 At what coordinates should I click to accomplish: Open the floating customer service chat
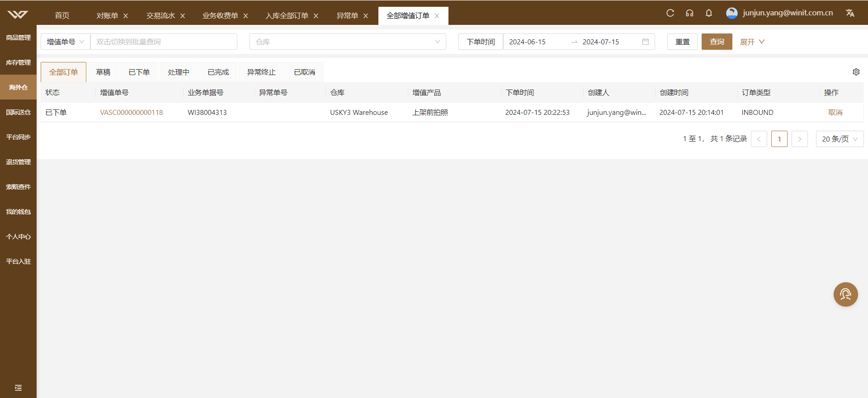845,294
